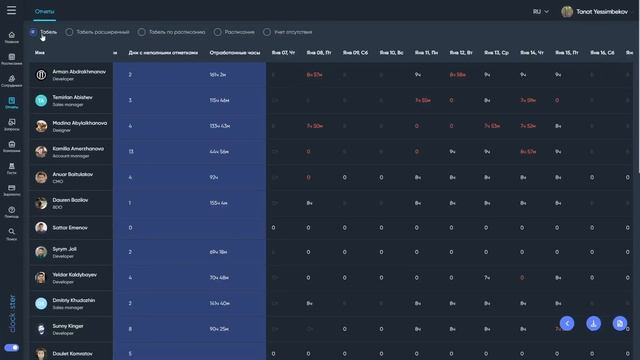Click Tanat Yessimbekov user name
Image resolution: width=640 pixels, height=360 pixels.
click(602, 12)
